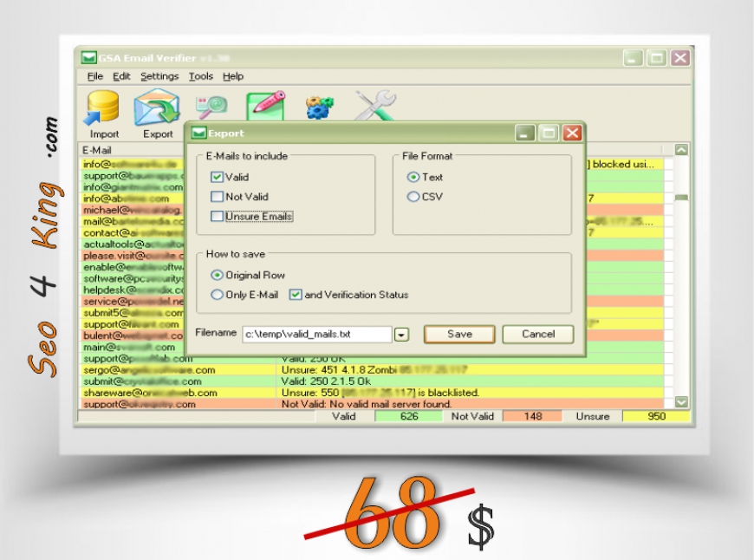754x560 pixels.
Task: Click the Cancel button
Action: point(538,334)
